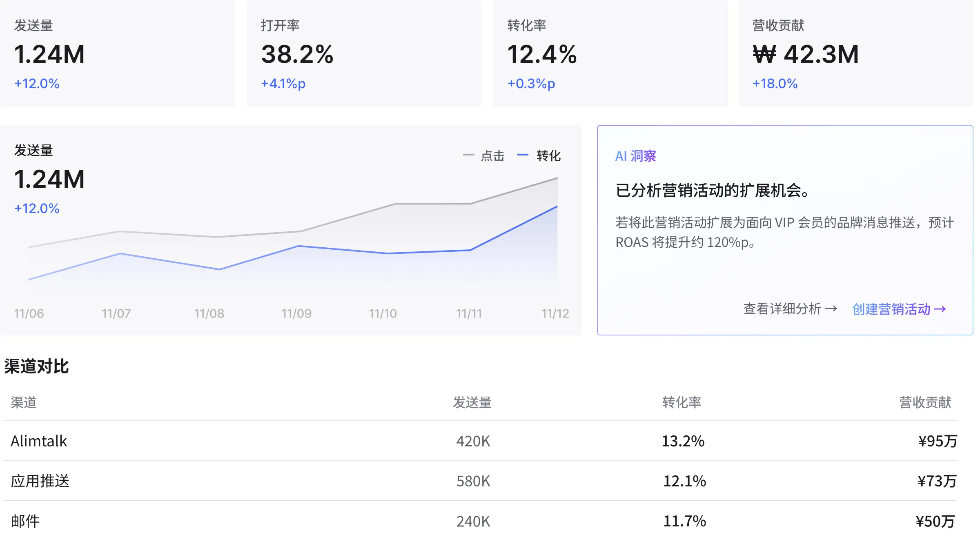
Task: Open the 发送量 1.24M summary card
Action: coord(118,53)
